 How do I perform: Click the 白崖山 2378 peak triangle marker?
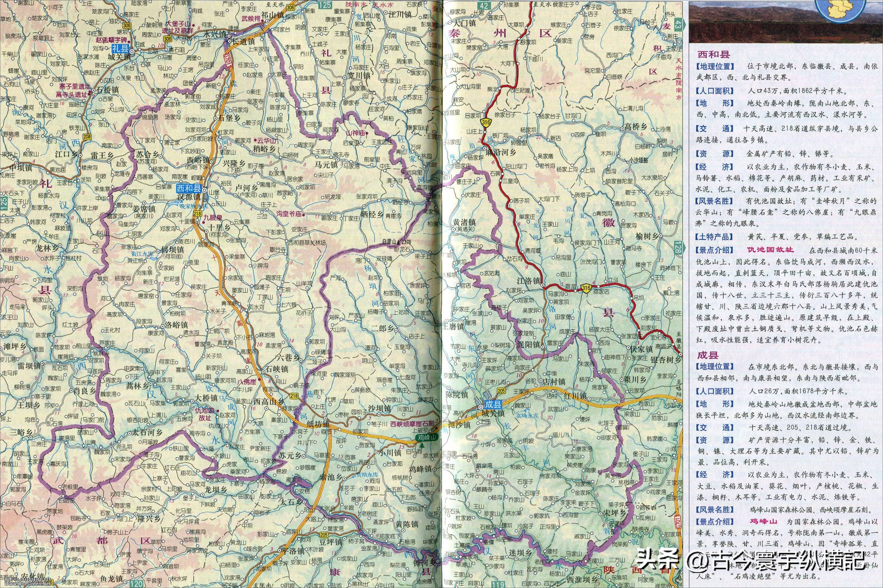click(399, 242)
